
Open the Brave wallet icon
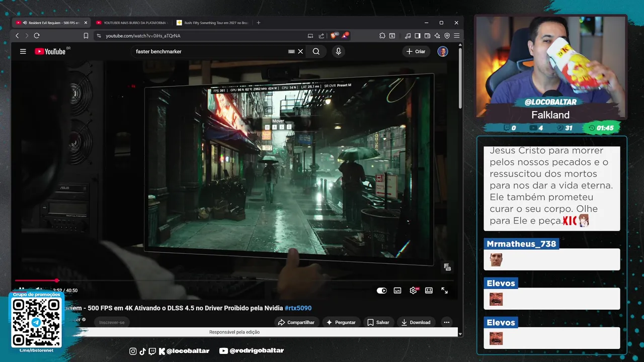click(x=427, y=36)
